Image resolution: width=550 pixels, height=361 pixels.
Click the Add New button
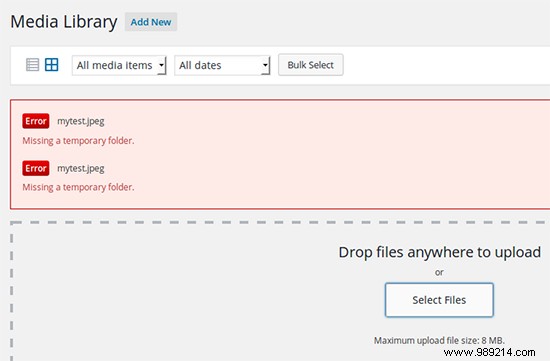(x=151, y=22)
